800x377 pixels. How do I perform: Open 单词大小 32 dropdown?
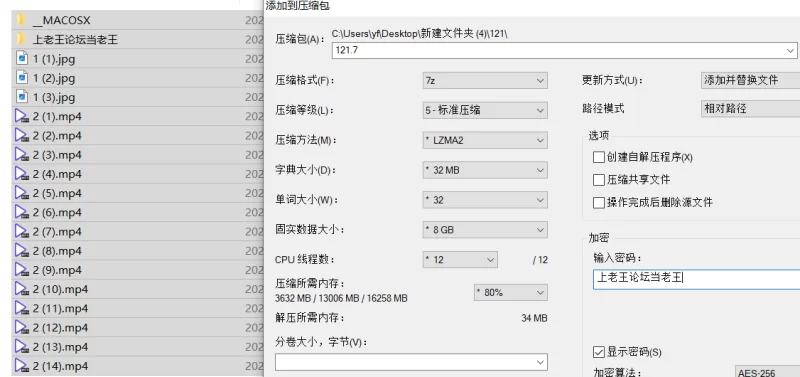click(x=485, y=200)
